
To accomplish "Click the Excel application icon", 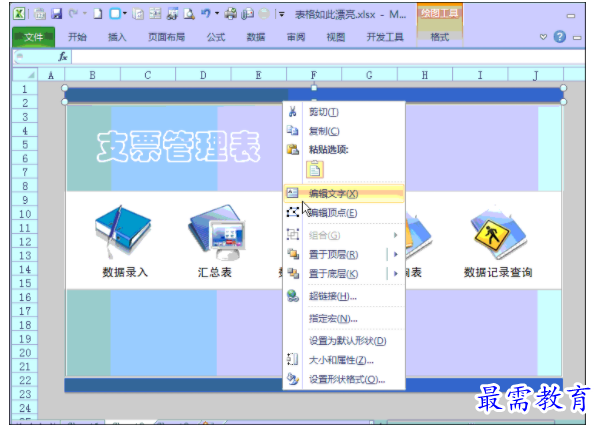I will 19,14.
